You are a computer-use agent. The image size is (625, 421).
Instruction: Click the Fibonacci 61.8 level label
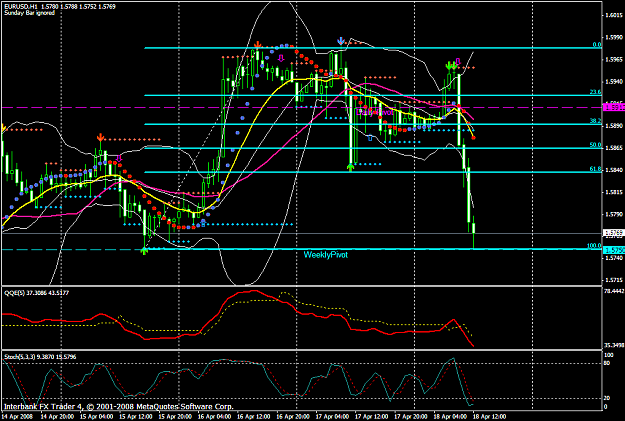tap(596, 169)
